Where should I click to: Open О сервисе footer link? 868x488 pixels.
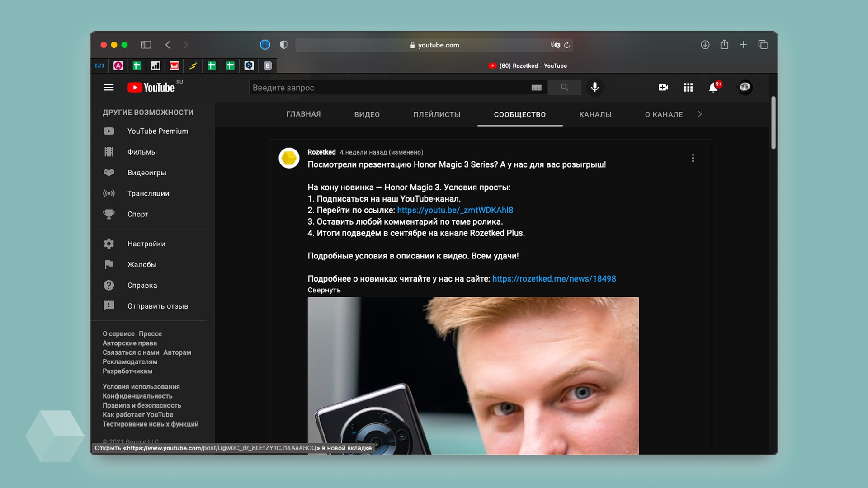tap(118, 333)
